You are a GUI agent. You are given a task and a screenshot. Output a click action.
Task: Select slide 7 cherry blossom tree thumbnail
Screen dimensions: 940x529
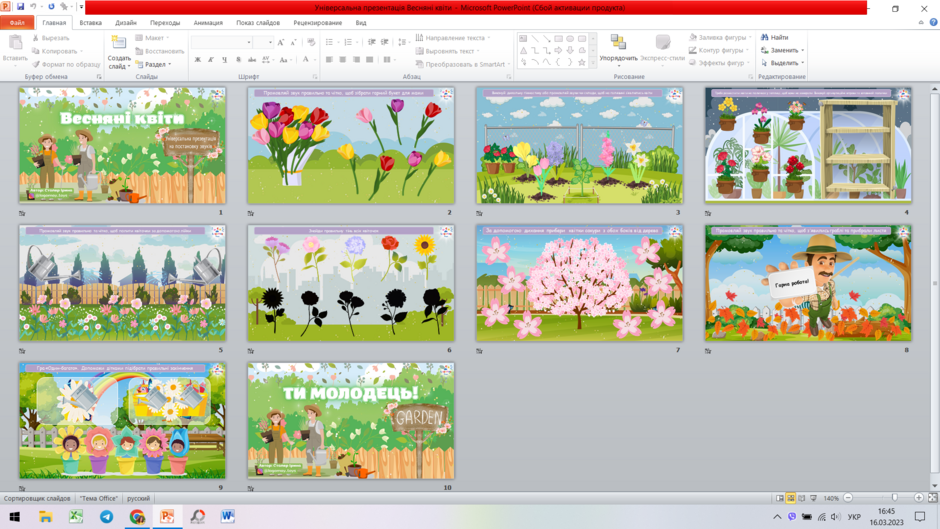click(579, 283)
